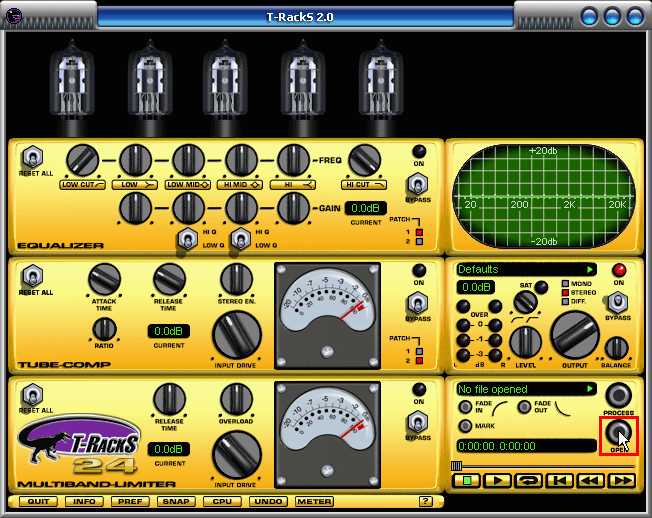Click the Tube-Comp Input Drive knob
Screen dimensions: 652x518
237,335
